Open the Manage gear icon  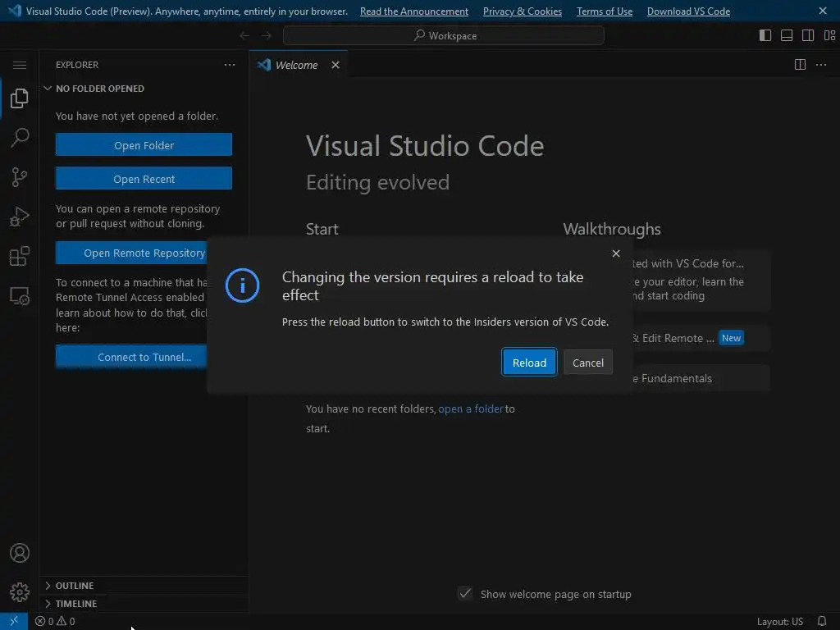point(20,592)
